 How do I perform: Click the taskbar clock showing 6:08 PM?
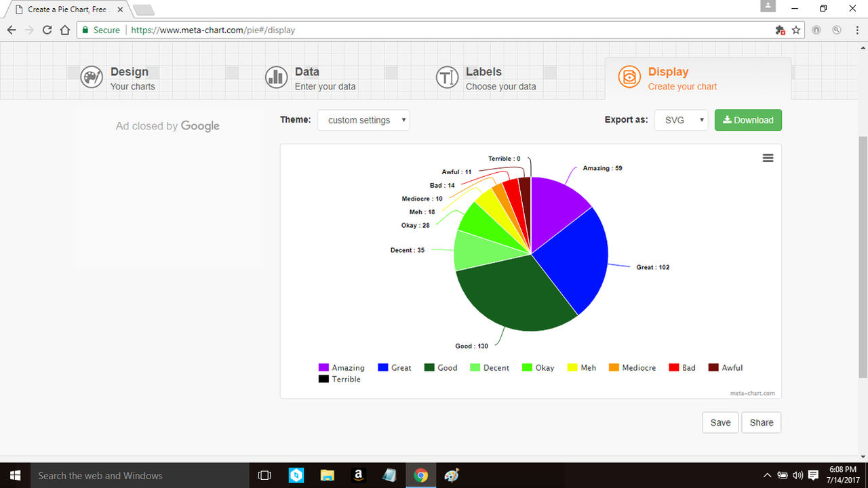coord(843,475)
